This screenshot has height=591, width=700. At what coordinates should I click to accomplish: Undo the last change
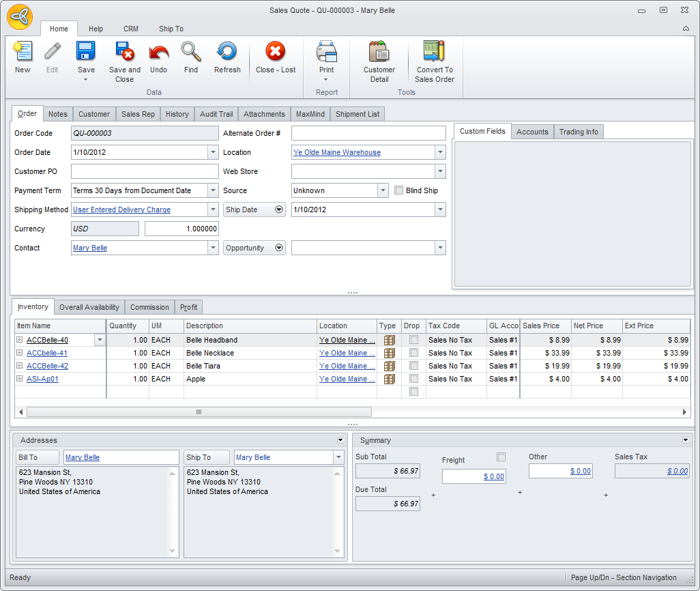[x=158, y=53]
